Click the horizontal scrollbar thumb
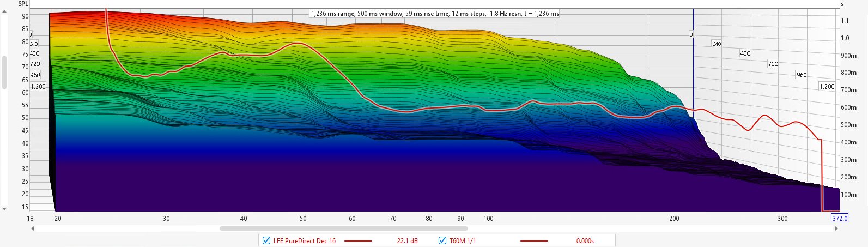868x247 pixels. [343, 228]
